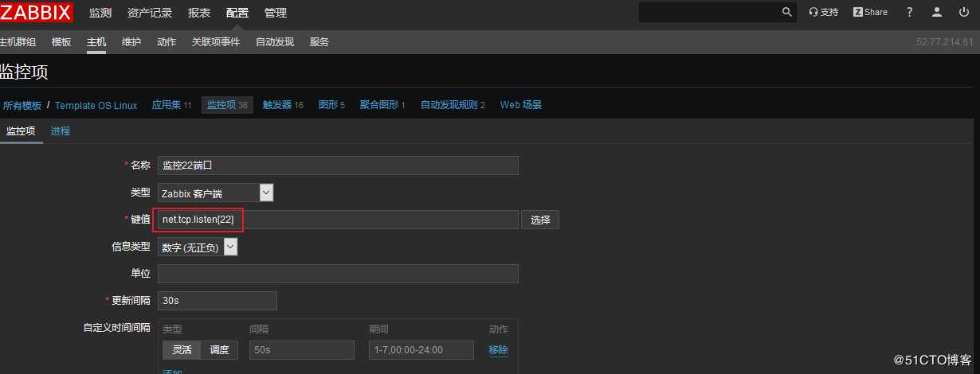Open the 自动发现规则 2 link
This screenshot has height=374, width=980.
(x=453, y=105)
